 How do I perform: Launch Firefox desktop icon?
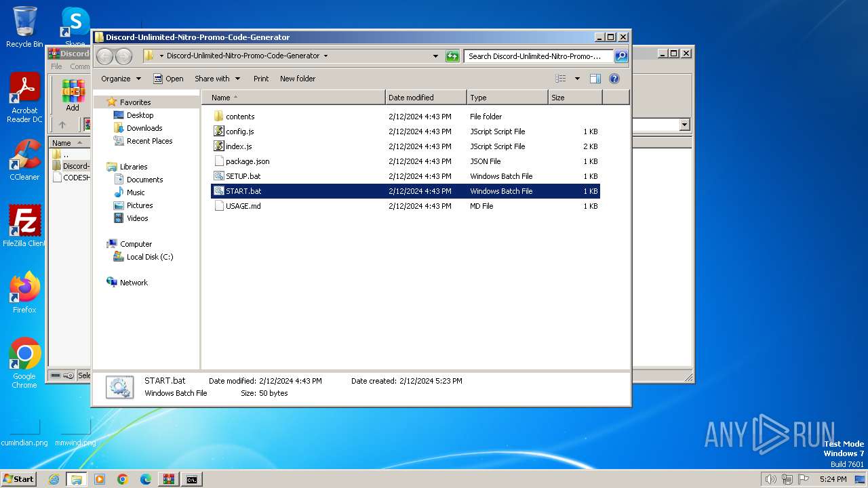(24, 293)
